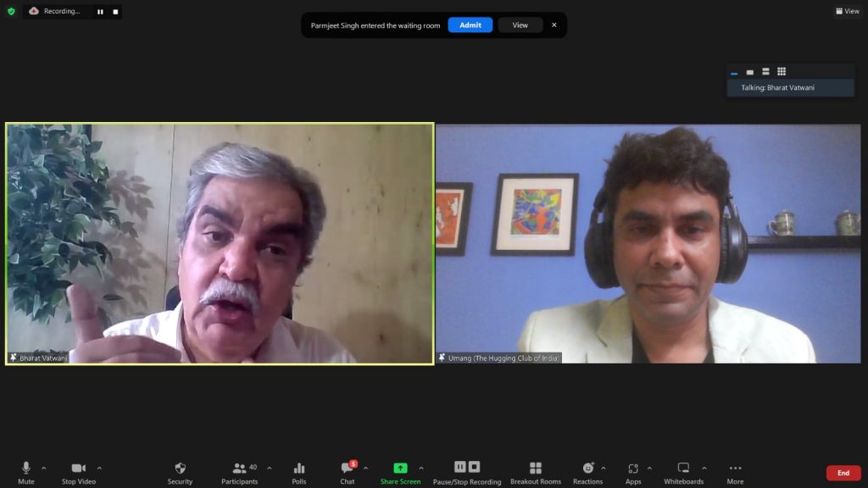Open the View layout menu top right

[x=848, y=11]
